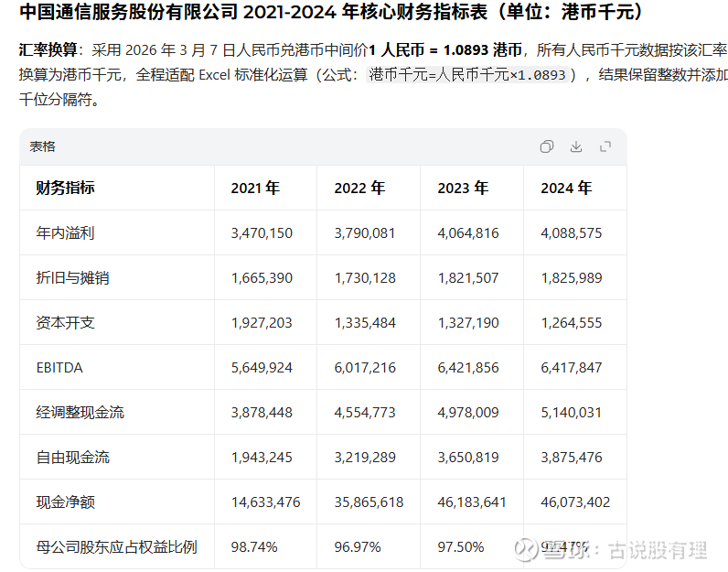Viewport: 728px width, 572px height.
Task: Select percentage cell 97.50%
Action: pos(461,547)
